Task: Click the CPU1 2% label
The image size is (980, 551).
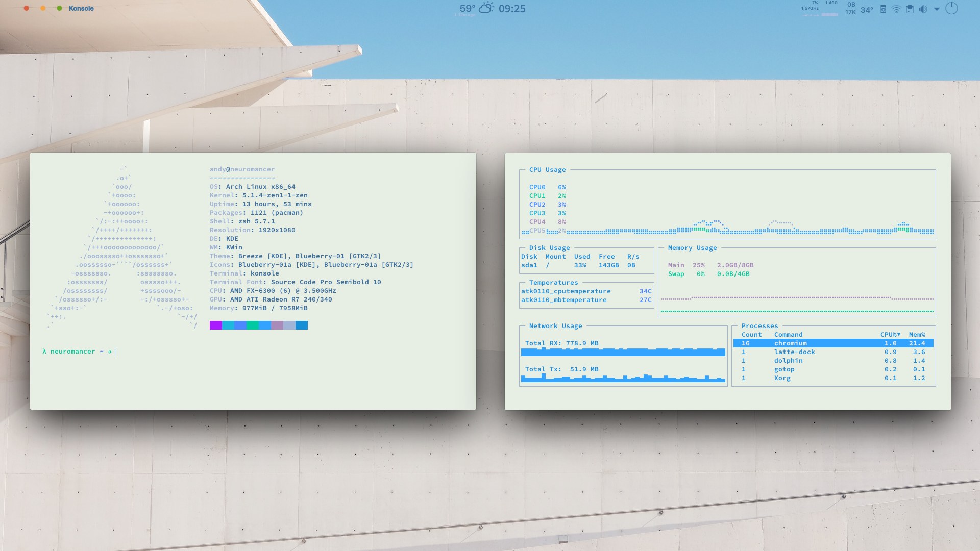Action: [x=548, y=196]
